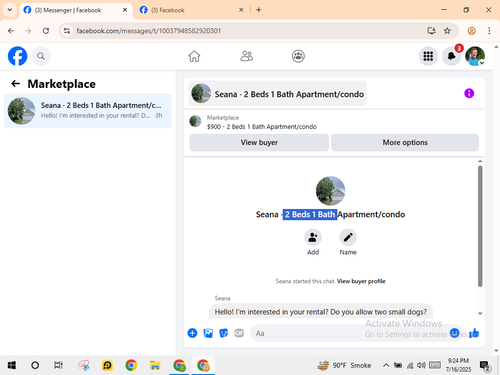The height and width of the screenshot is (375, 500).
Task: Reload the page
Action: coord(46,31)
